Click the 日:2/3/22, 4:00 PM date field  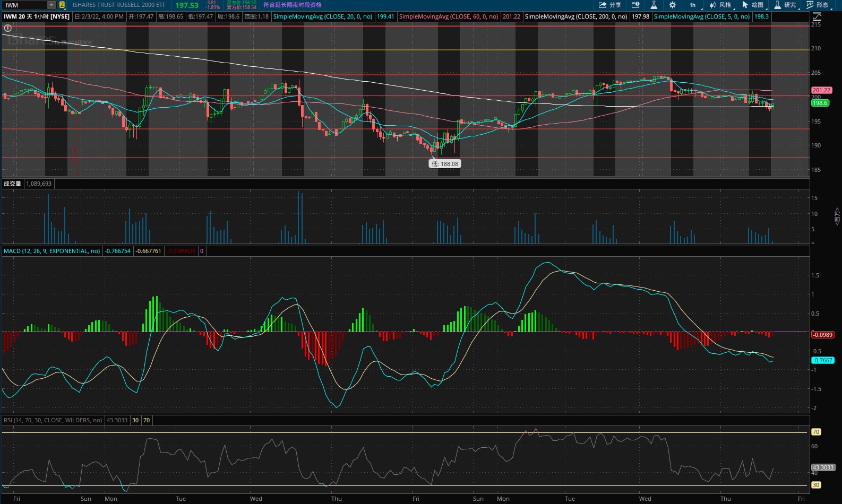click(x=99, y=16)
